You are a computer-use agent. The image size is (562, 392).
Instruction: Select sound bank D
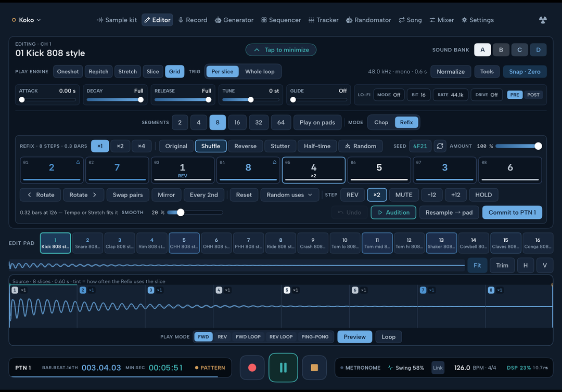pyautogui.click(x=538, y=50)
